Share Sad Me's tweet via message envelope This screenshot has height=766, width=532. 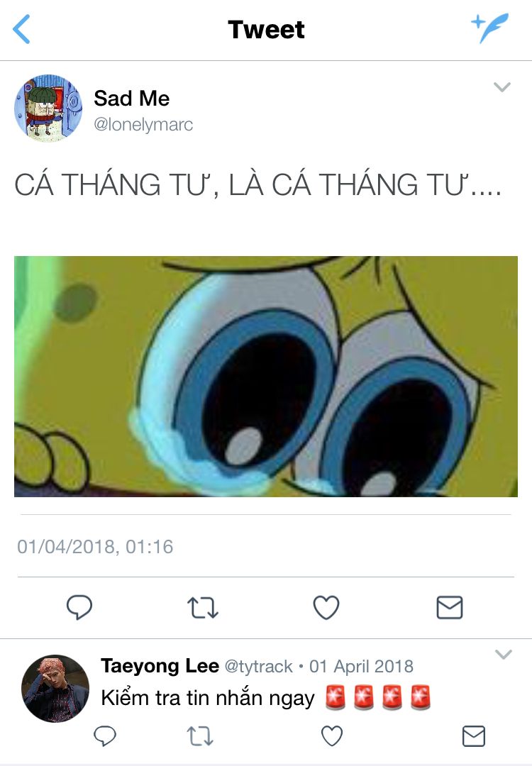450,607
